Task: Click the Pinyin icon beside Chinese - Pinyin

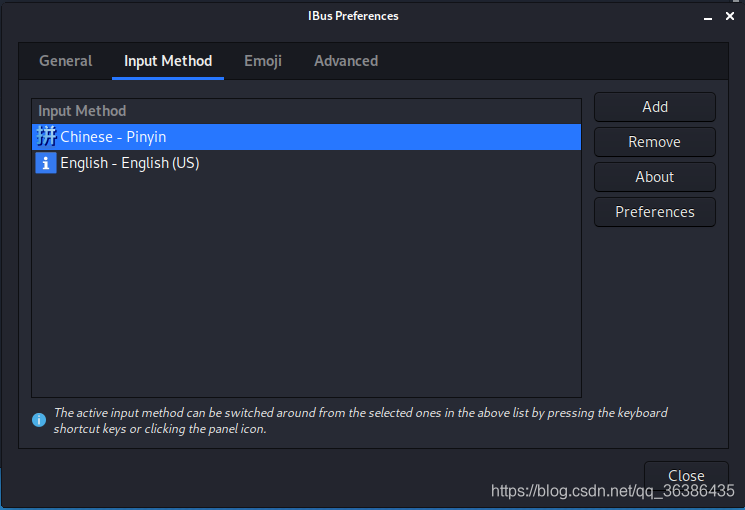Action: 46,137
